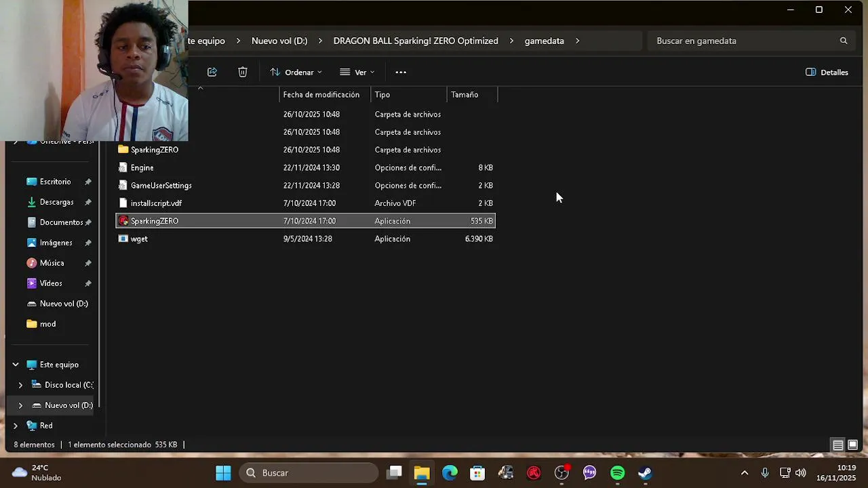Unpin Imágenes using its pin icon

coord(88,243)
